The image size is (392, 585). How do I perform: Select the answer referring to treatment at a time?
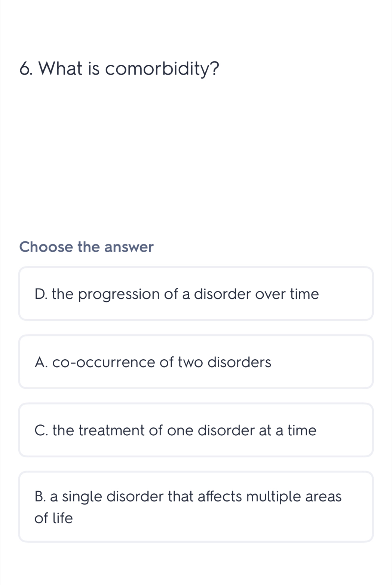click(x=196, y=430)
